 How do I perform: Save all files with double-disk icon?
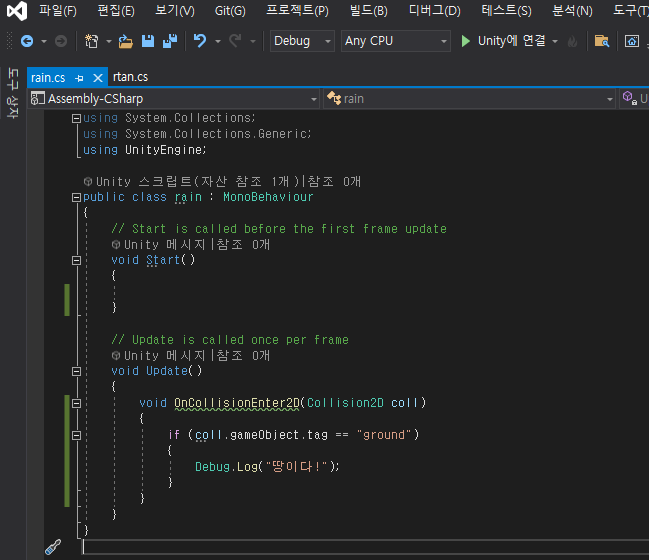[x=170, y=41]
